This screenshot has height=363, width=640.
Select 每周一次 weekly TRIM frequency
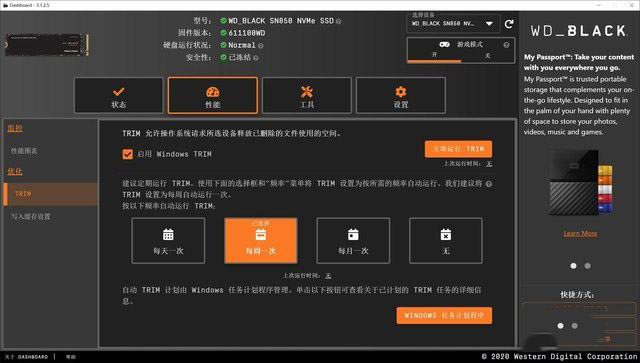(x=261, y=241)
